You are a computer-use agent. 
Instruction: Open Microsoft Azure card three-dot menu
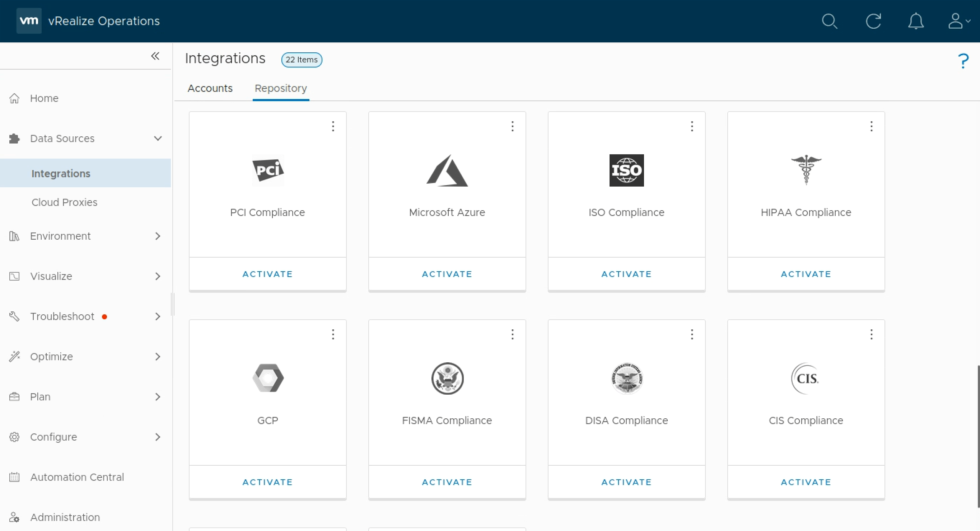[513, 126]
